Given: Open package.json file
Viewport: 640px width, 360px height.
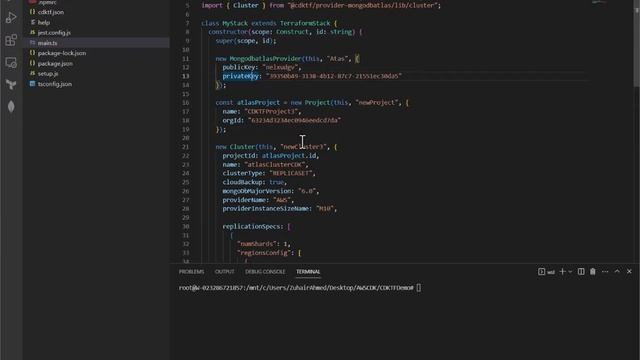Looking at the screenshot, I should 55,64.
